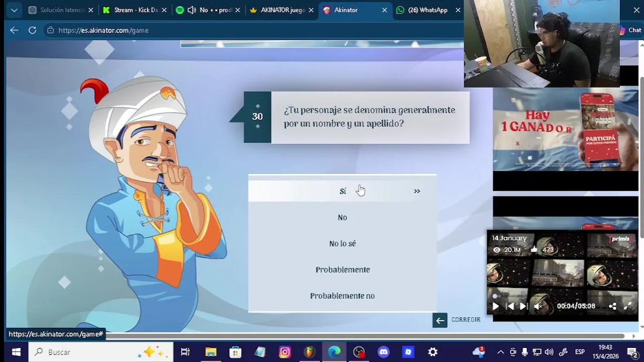Click the video progress slider knob
Image resolution: width=644 pixels, height=362 pixels.
[495, 296]
